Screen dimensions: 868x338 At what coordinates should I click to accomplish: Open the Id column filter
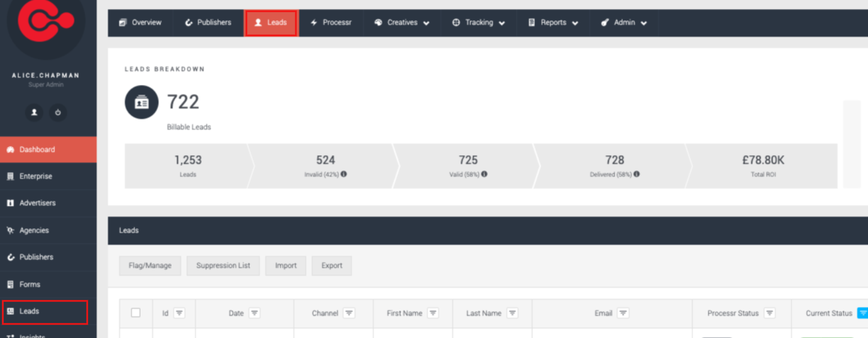[x=179, y=313]
